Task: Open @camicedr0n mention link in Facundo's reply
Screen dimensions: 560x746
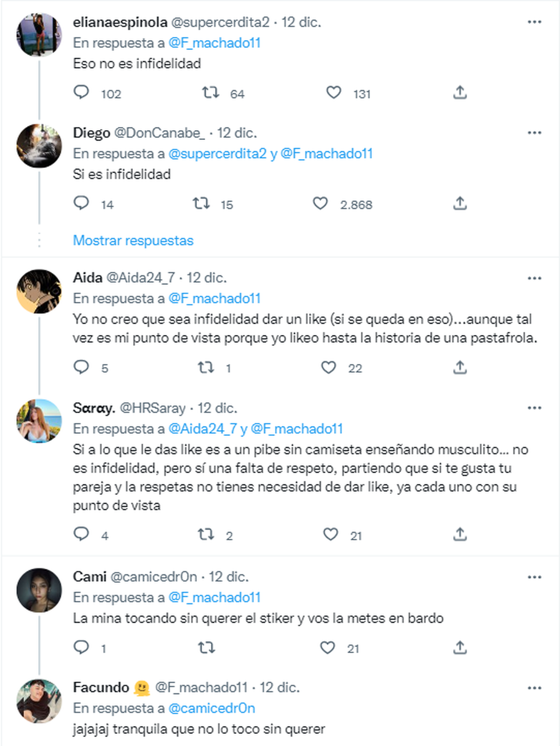Action: tap(211, 708)
